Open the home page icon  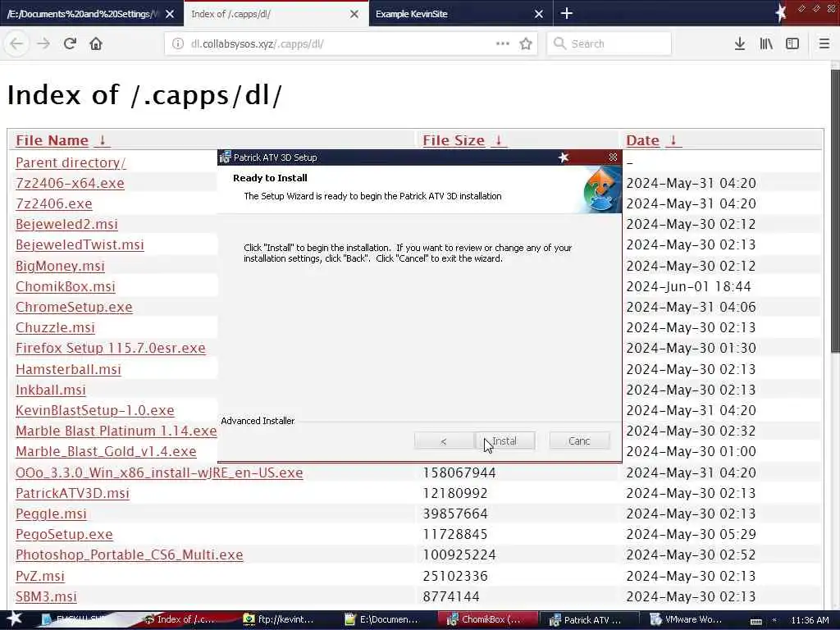(96, 44)
